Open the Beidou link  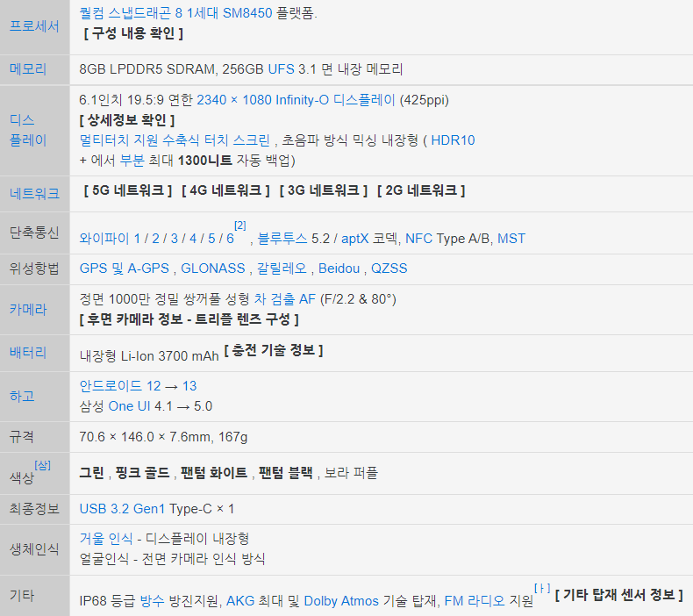click(339, 269)
